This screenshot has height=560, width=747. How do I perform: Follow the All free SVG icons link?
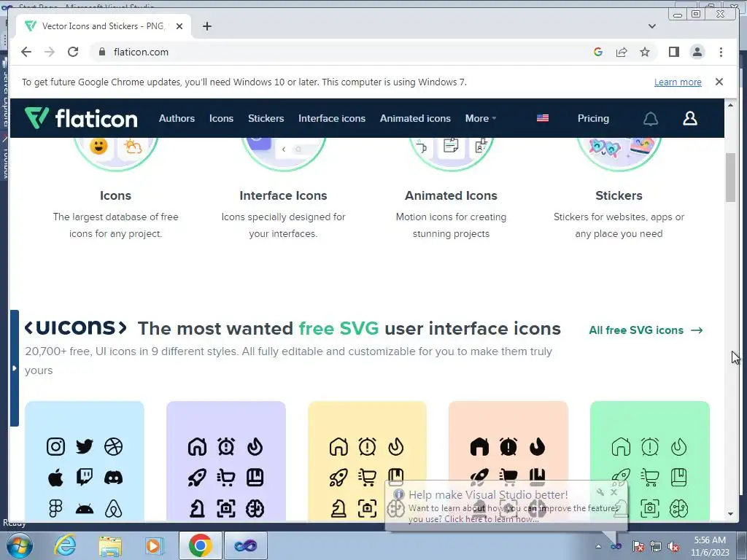(646, 330)
